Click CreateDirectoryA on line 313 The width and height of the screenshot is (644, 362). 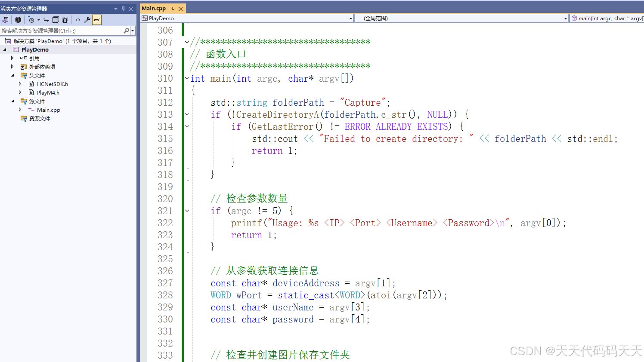[277, 114]
